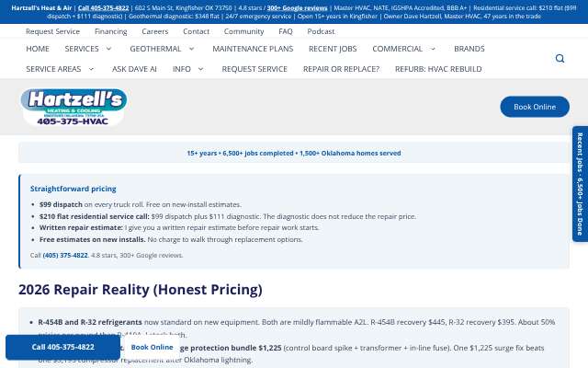588x368 pixels.
Task: Click the stats line '15+ years • 6,500+ jobs completed'
Action: click(x=294, y=154)
